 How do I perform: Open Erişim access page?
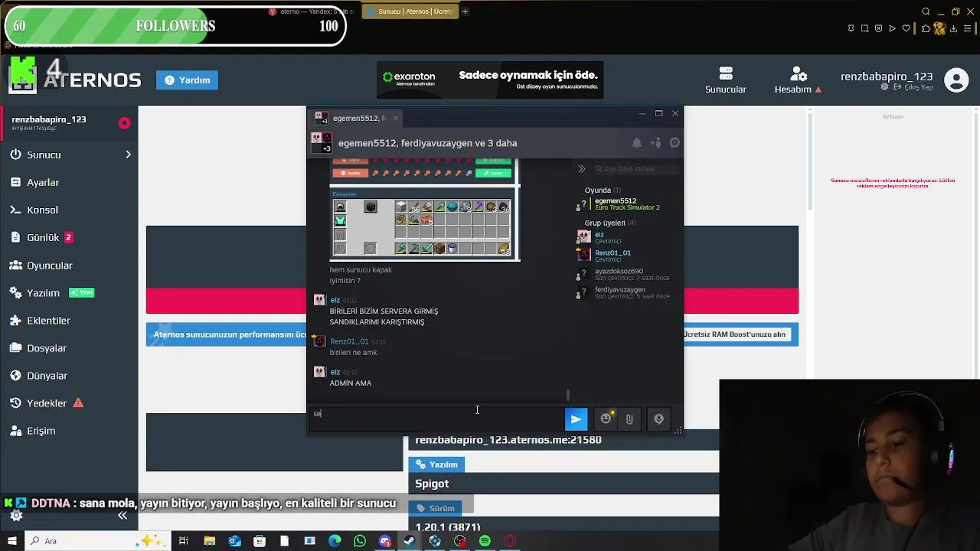tap(41, 431)
